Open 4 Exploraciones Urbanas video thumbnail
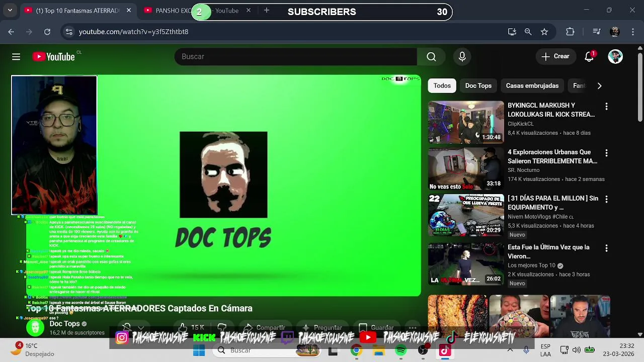Screen dimensions: 644x362 pyautogui.click(x=466, y=169)
